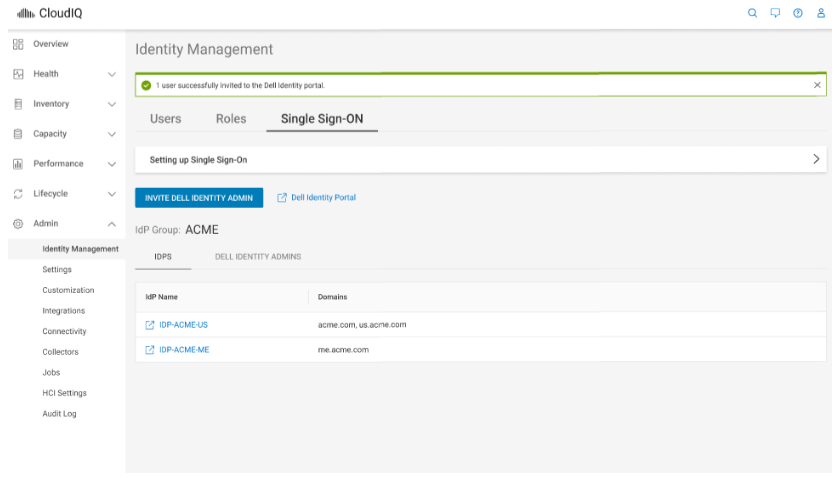Expand the Inventory menu chevron
This screenshot has width=836, height=478.
coord(111,104)
